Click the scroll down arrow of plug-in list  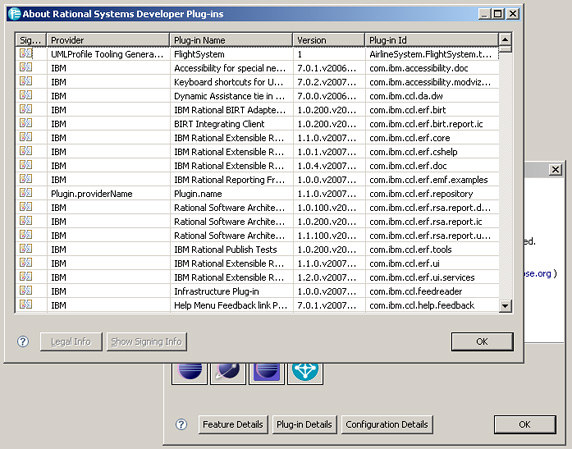pos(505,305)
